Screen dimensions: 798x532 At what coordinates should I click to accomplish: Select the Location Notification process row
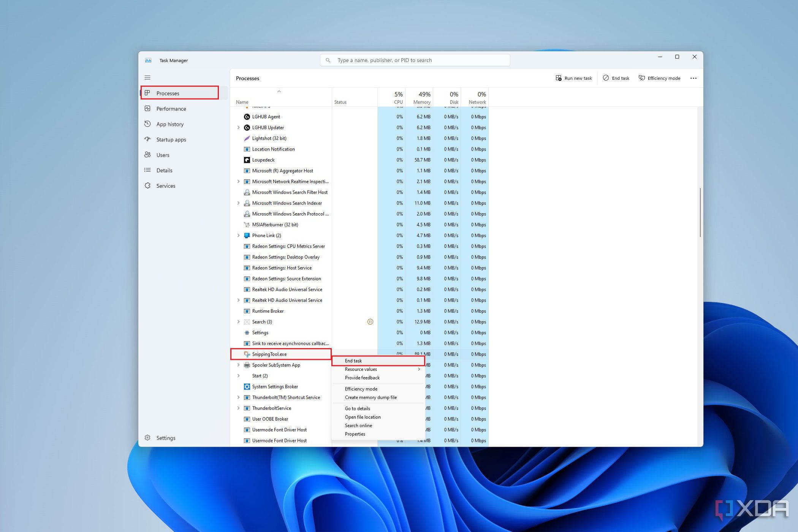click(x=359, y=149)
